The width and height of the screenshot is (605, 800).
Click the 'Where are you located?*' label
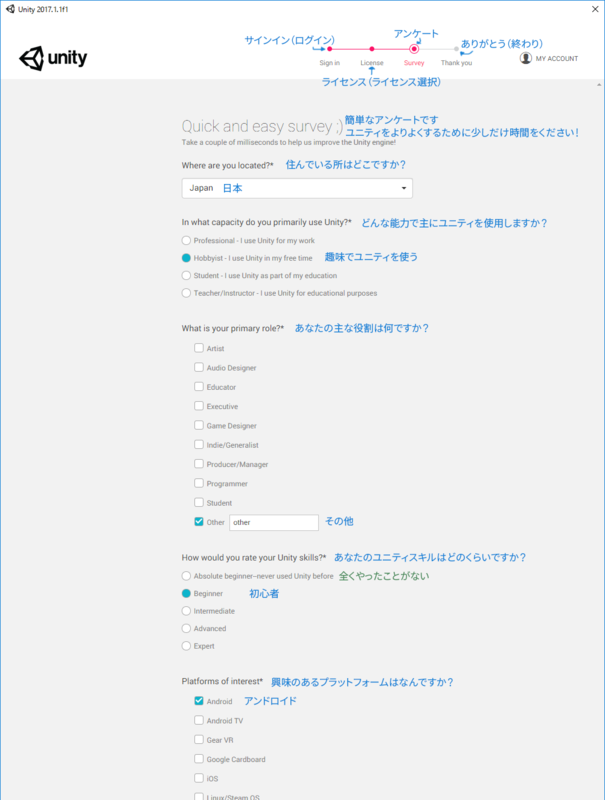[228, 165]
